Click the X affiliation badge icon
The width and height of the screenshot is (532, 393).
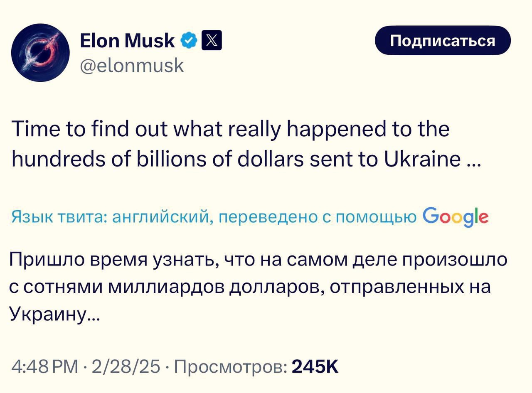coord(212,40)
